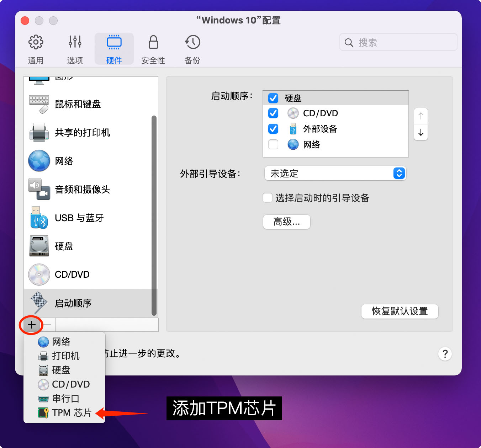
Task: Select the 网络 globe icon in sidebar
Action: point(39,161)
